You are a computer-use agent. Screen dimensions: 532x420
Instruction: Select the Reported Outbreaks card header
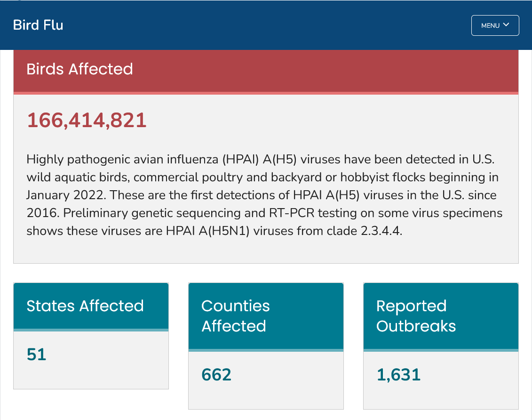coord(441,316)
